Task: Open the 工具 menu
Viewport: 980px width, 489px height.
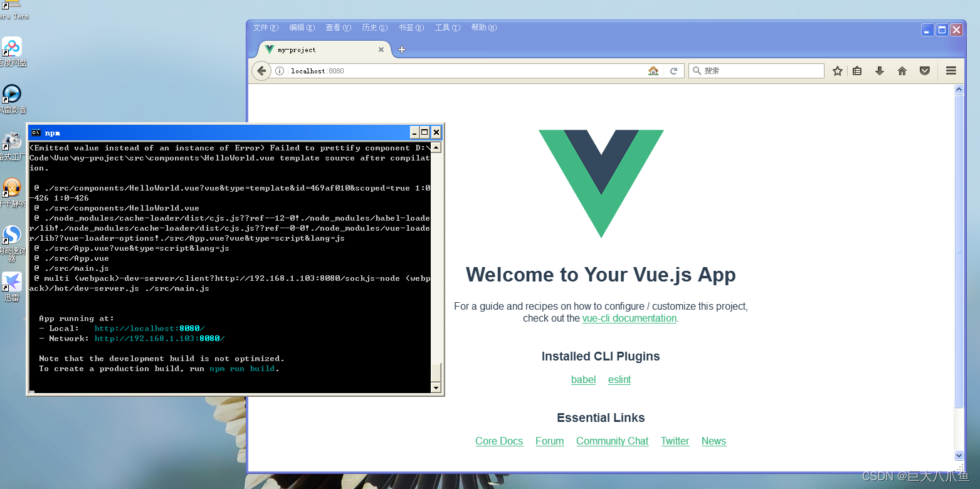Action: [447, 28]
